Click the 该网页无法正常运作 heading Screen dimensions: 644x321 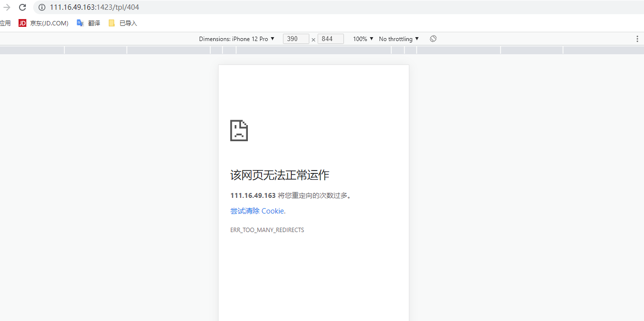[280, 175]
